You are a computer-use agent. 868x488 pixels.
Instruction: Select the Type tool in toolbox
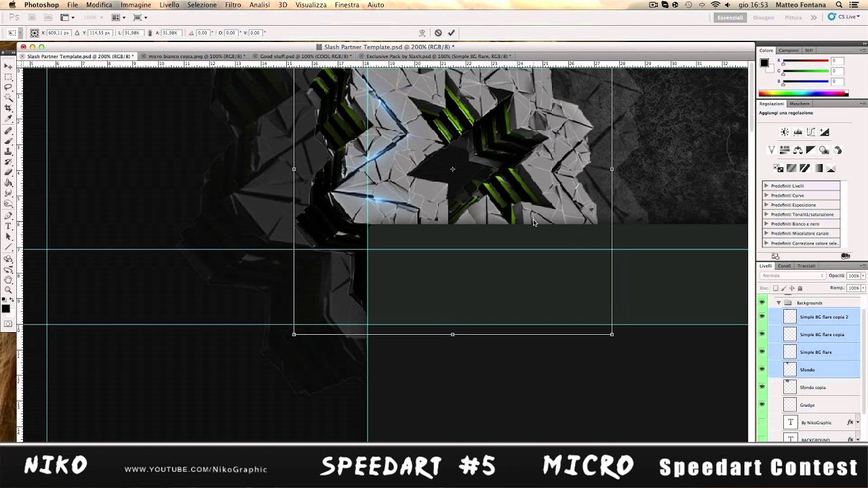(8, 226)
